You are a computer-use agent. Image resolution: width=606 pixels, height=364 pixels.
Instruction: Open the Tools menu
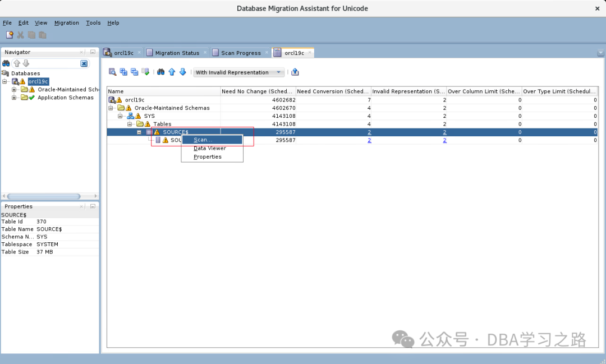[x=93, y=23]
